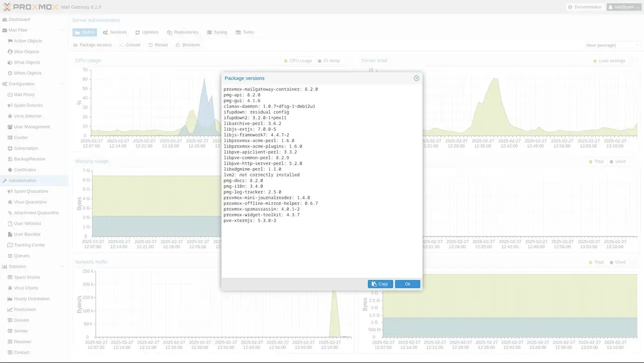Open the Console toolbar button
The image size is (644, 363).
click(130, 45)
